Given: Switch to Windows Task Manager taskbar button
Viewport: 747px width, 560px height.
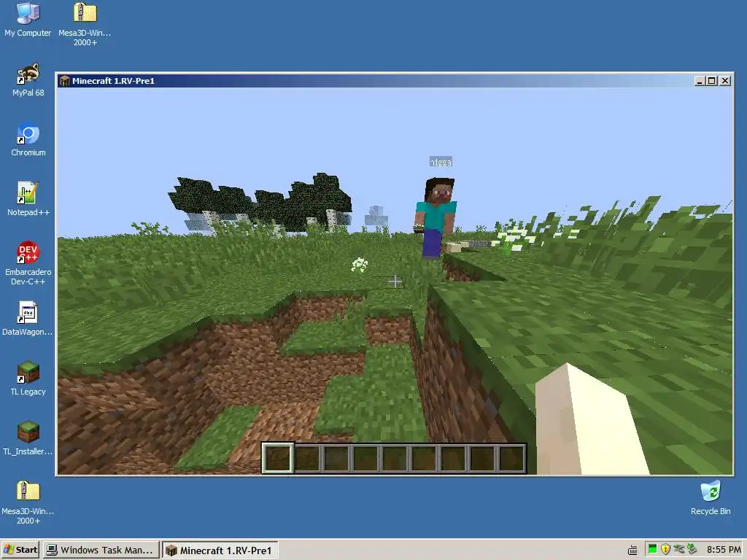Looking at the screenshot, I should 101,550.
